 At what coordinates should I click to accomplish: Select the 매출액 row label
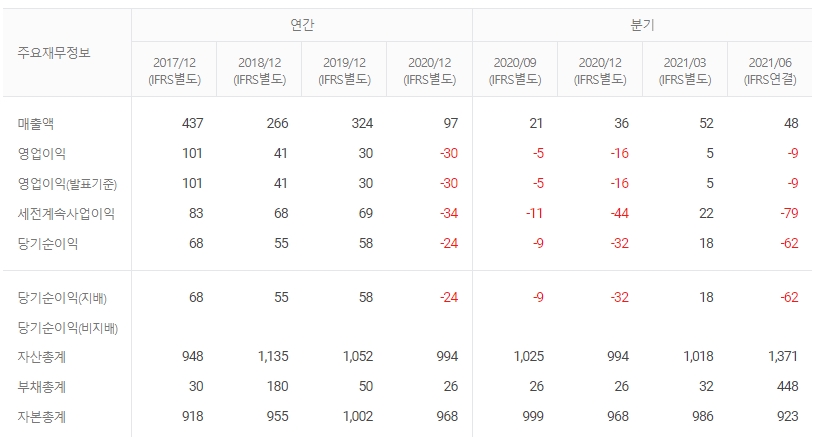click(36, 124)
